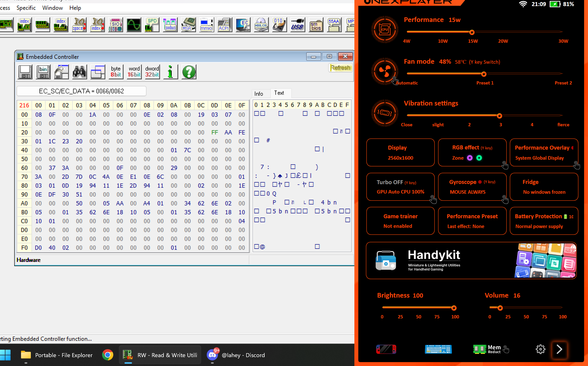Toggle the Performance Overlay tile
The width and height of the screenshot is (588, 366).
click(544, 152)
